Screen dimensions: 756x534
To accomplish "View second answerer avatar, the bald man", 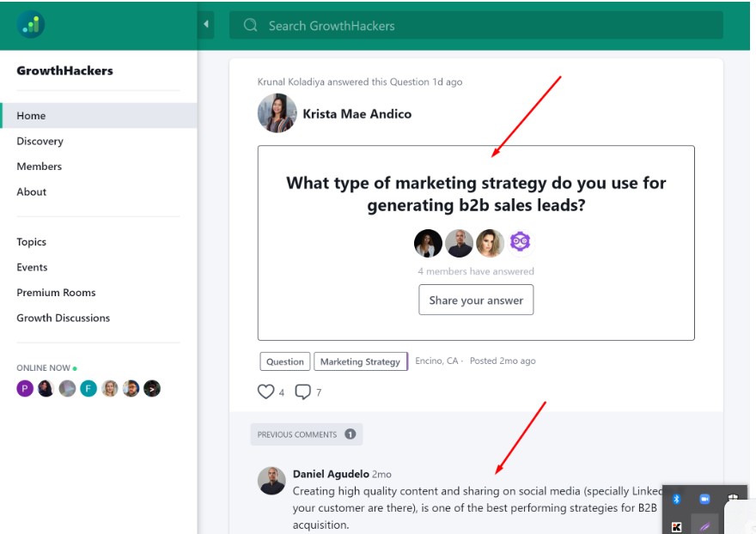I will 459,243.
